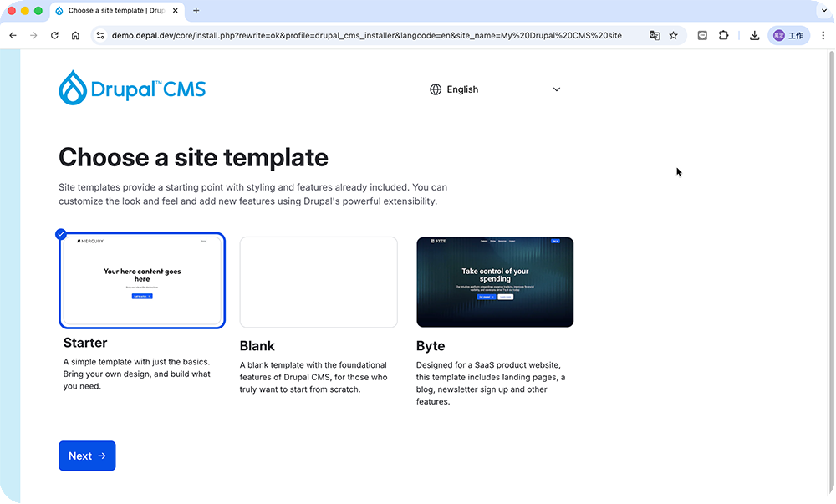Go to the browser home page
Image resolution: width=836 pixels, height=504 pixels.
[x=75, y=36]
